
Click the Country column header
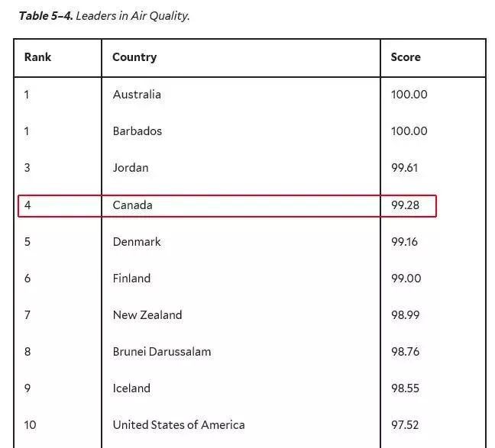pyautogui.click(x=134, y=57)
